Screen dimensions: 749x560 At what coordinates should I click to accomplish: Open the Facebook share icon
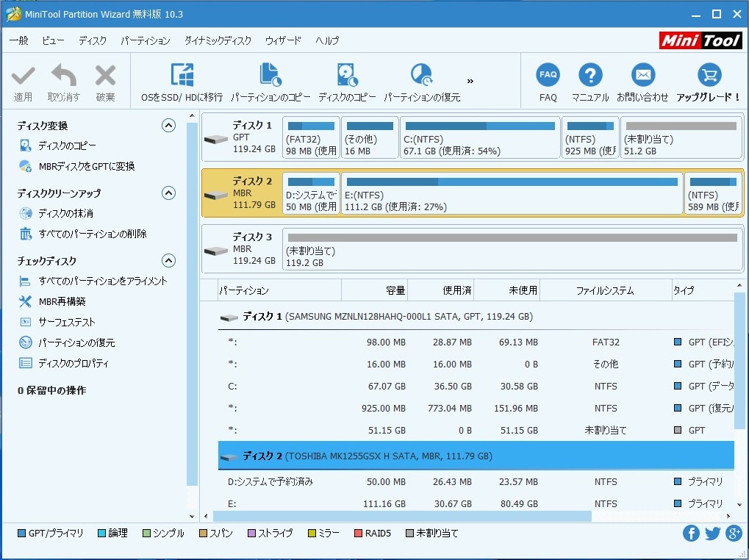click(691, 534)
